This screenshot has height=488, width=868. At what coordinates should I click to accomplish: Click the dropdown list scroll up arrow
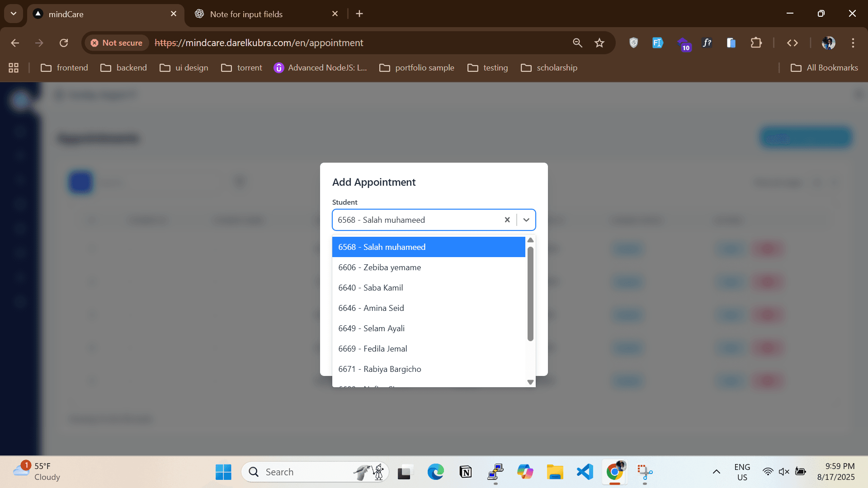click(x=530, y=240)
